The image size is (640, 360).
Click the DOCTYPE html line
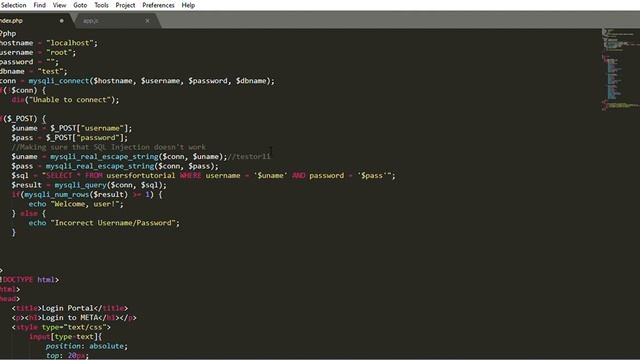(29, 280)
